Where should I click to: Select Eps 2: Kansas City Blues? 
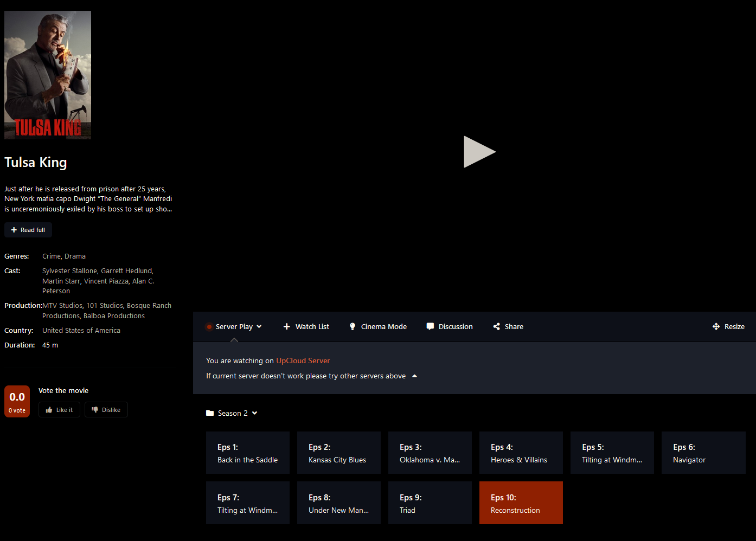pos(339,453)
